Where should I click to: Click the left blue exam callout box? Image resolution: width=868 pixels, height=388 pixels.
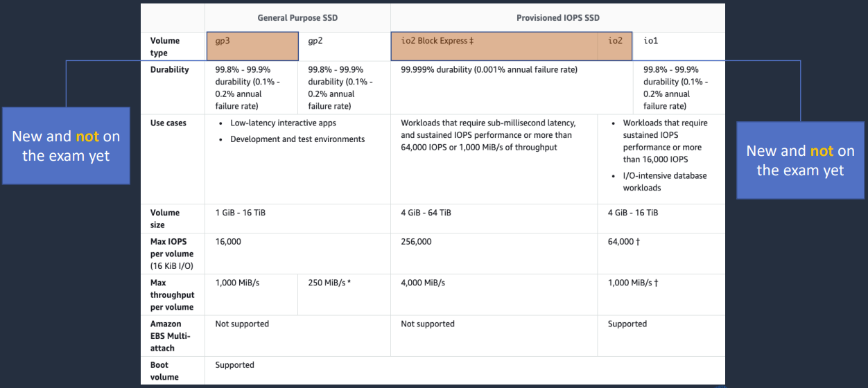[66, 145]
